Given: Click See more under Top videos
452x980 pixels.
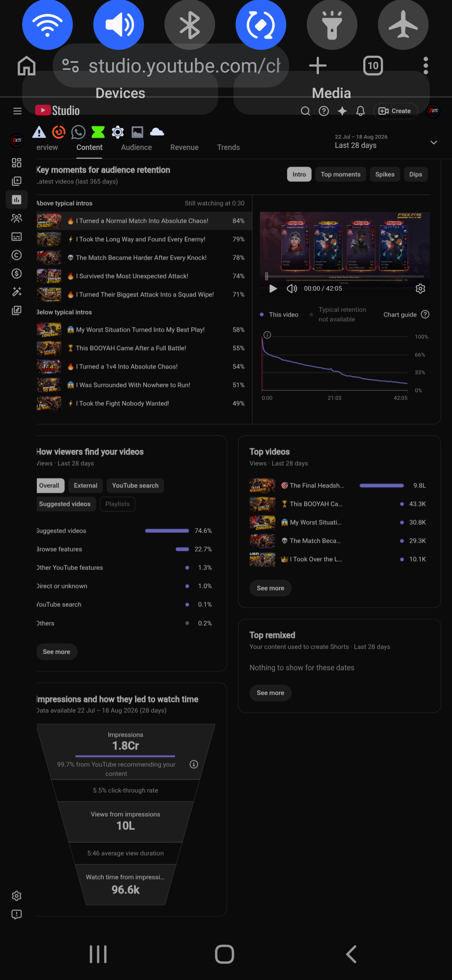Looking at the screenshot, I should [270, 588].
